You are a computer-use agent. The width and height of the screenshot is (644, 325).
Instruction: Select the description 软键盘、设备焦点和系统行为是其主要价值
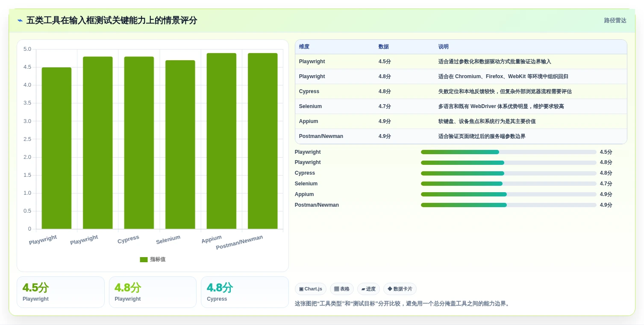point(487,121)
